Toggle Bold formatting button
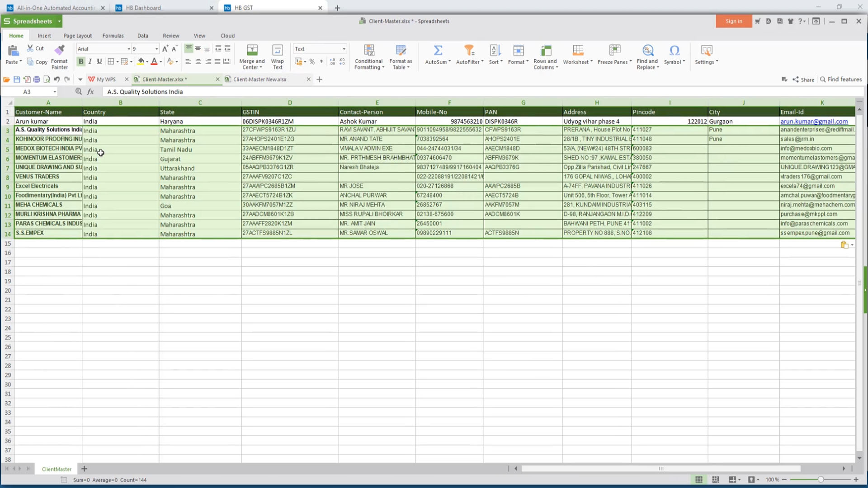This screenshot has width=868, height=488. [x=81, y=61]
